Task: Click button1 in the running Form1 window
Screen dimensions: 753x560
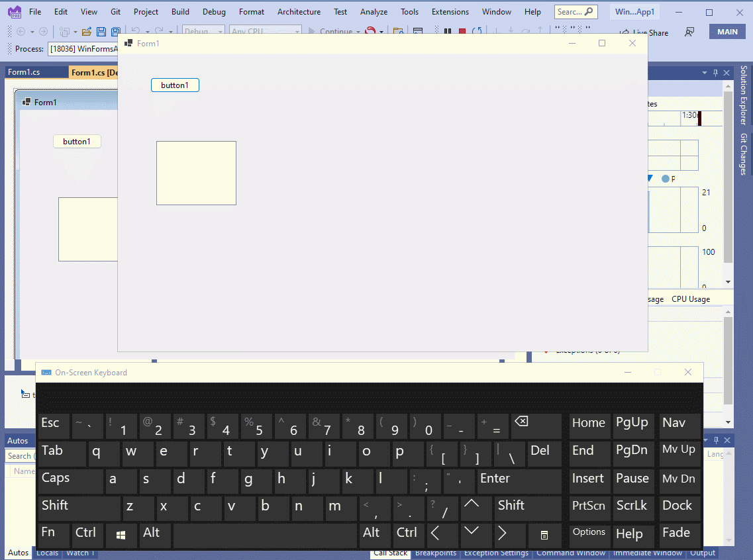Action: (x=175, y=85)
